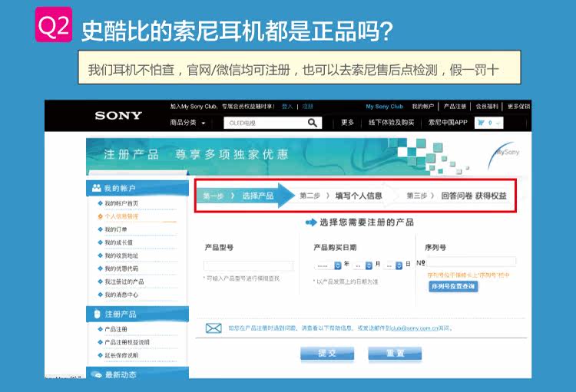The image size is (576, 392).
Task: Open 我的成长值 in sidebar
Action: (x=118, y=242)
